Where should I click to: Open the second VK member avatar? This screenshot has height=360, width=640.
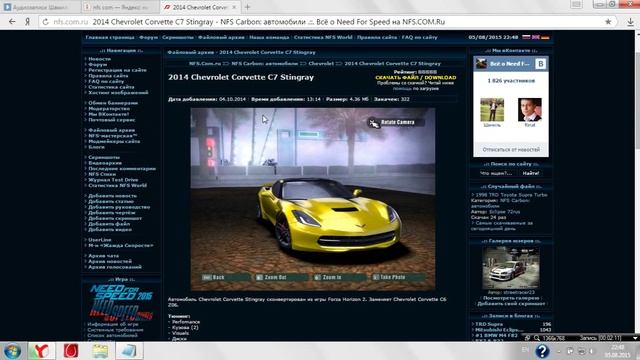(530, 110)
